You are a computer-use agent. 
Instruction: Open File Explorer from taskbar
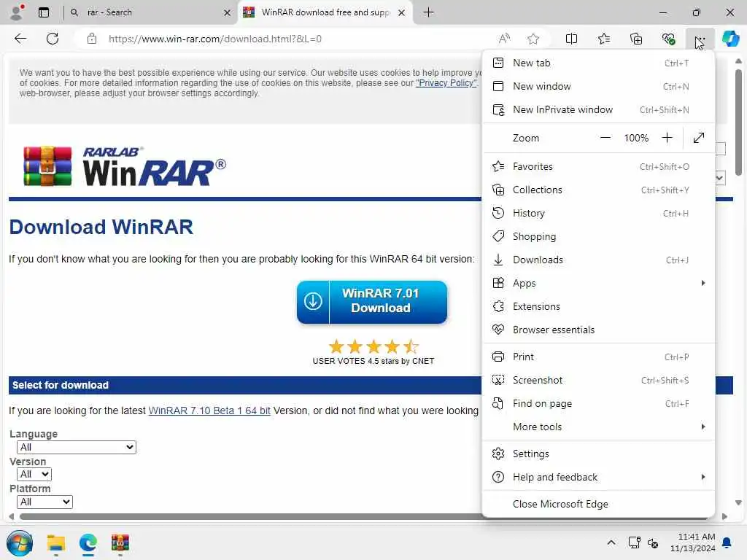tap(55, 542)
